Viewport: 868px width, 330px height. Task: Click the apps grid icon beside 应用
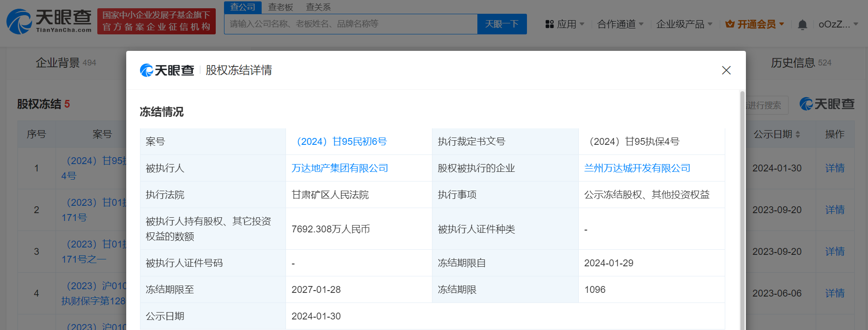point(549,24)
